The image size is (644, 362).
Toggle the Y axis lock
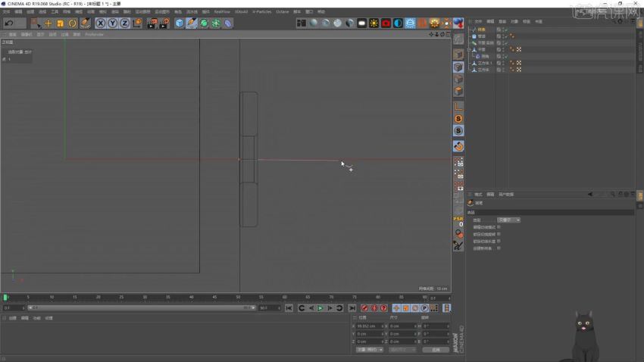click(x=112, y=23)
